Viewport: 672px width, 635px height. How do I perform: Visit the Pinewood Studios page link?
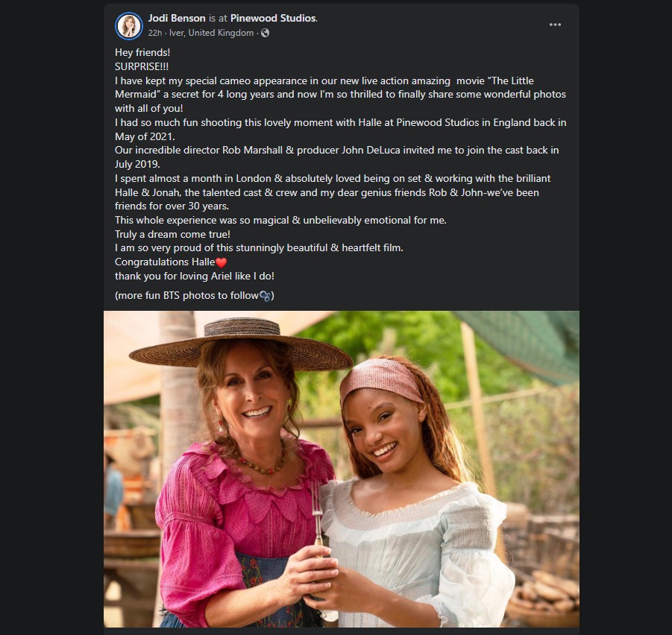coord(273,18)
